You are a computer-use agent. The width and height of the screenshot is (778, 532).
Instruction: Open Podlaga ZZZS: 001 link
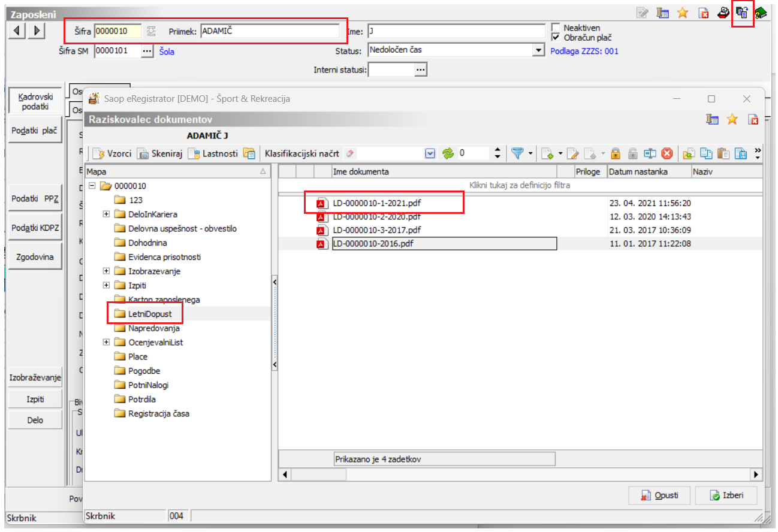pos(584,52)
